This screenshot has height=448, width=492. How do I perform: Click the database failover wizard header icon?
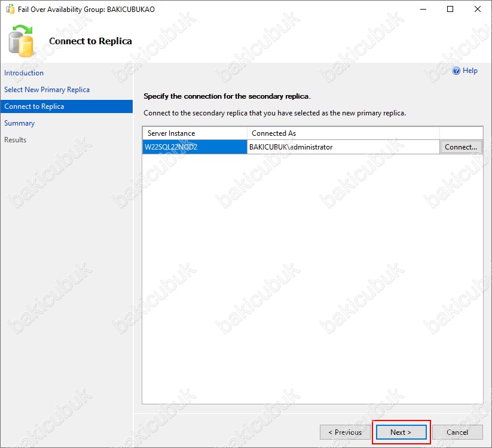coord(21,41)
